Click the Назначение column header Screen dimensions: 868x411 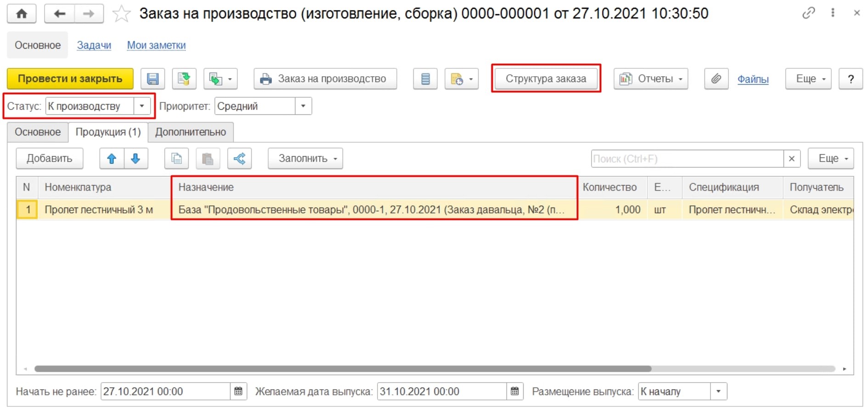click(x=375, y=187)
